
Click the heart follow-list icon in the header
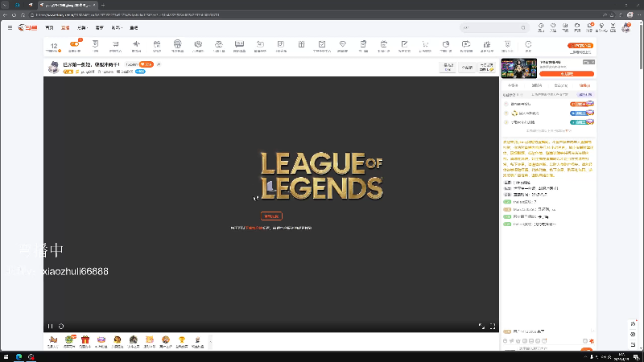tap(553, 26)
